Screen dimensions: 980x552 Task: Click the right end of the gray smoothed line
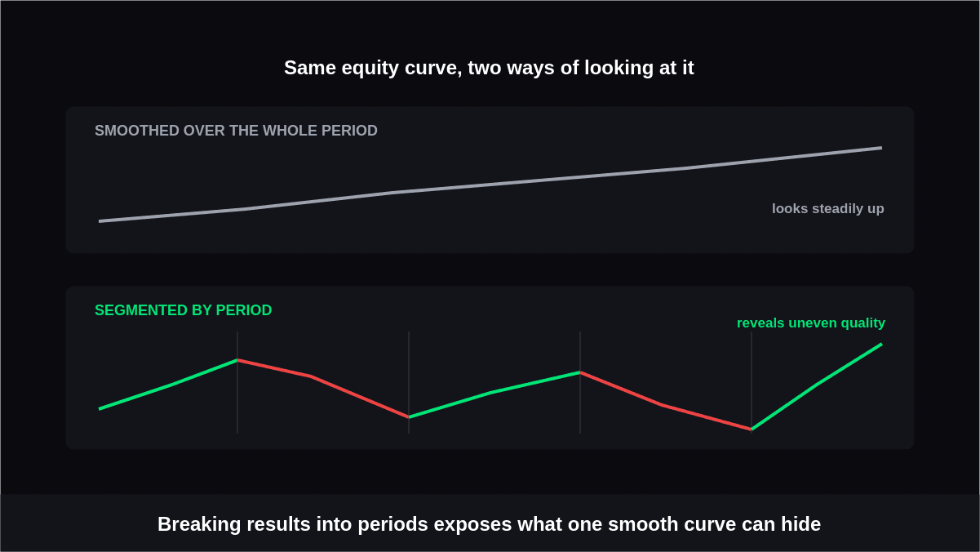(881, 148)
